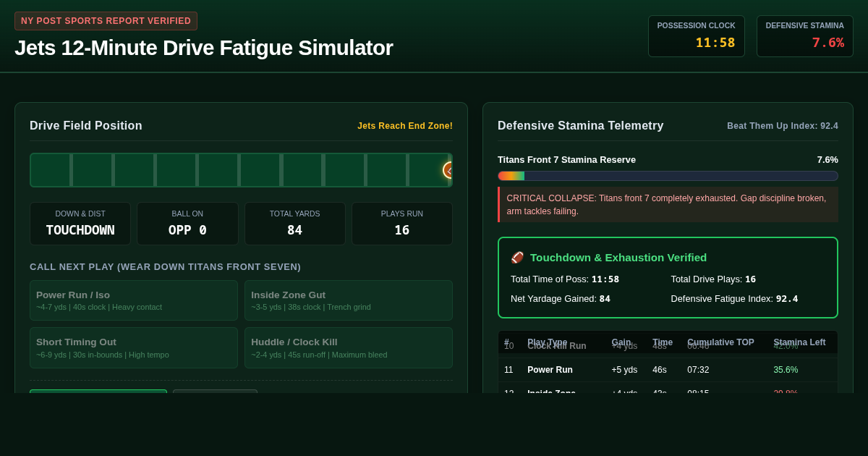868x456 pixels.
Task: Sort table by Play Type column header
Action: pos(547,342)
